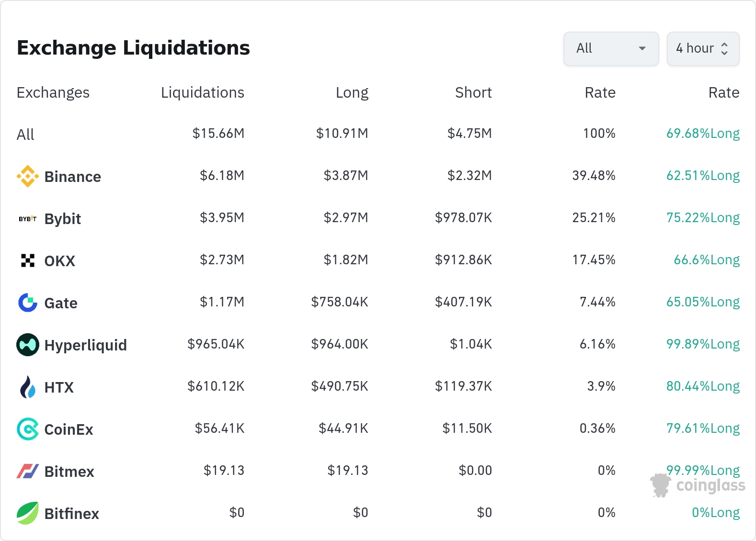Click the Exchanges column header
This screenshot has width=756, height=541.
click(x=53, y=92)
